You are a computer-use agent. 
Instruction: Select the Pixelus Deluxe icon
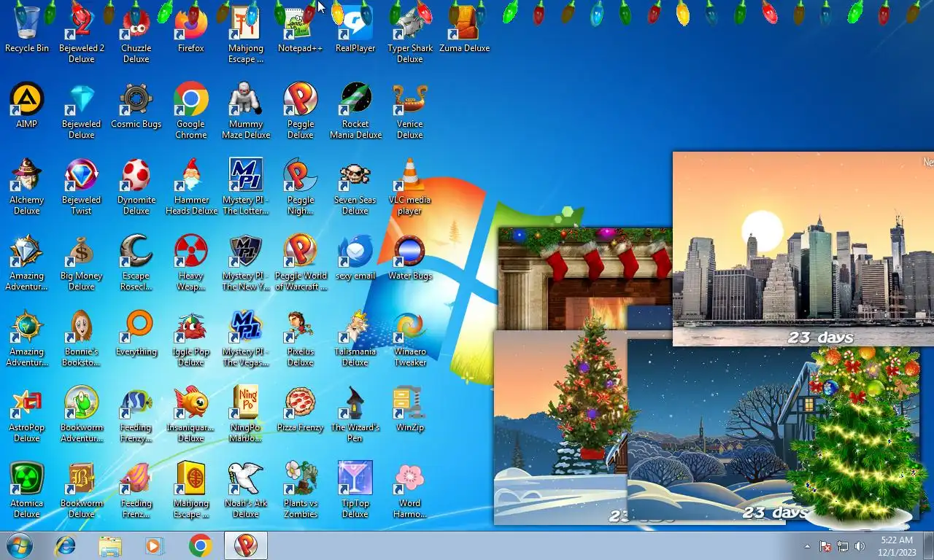coord(300,338)
